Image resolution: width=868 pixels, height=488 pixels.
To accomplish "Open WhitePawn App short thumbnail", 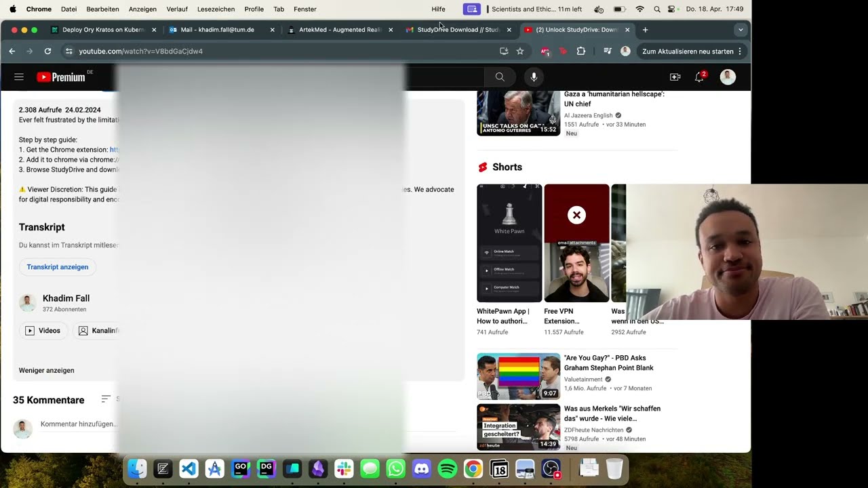I will click(x=509, y=243).
